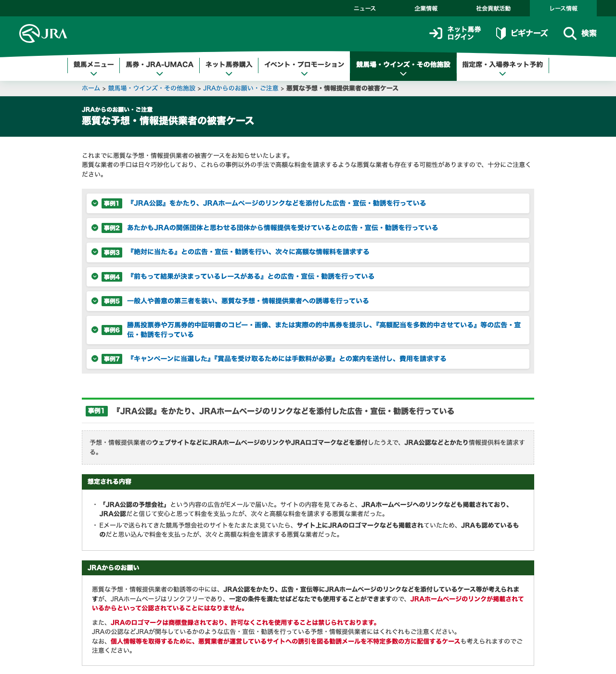Open the 馬券・JRA-UMACA navigation item

(x=160, y=65)
